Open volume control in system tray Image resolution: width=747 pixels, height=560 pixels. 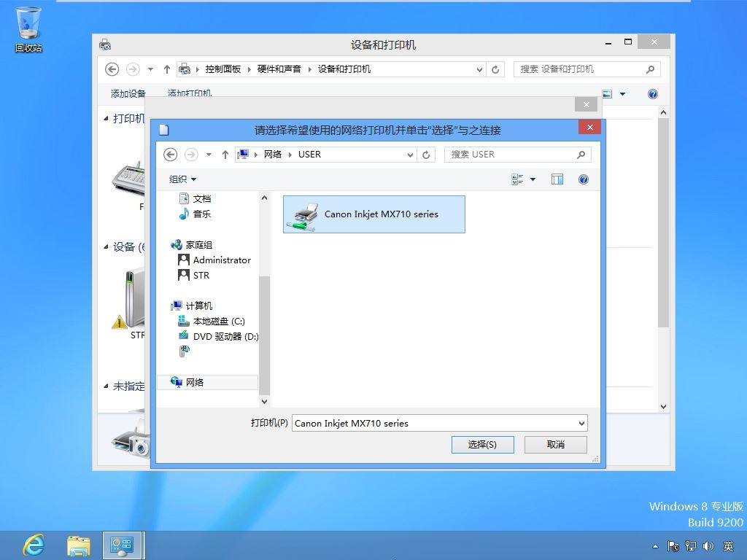pyautogui.click(x=708, y=546)
